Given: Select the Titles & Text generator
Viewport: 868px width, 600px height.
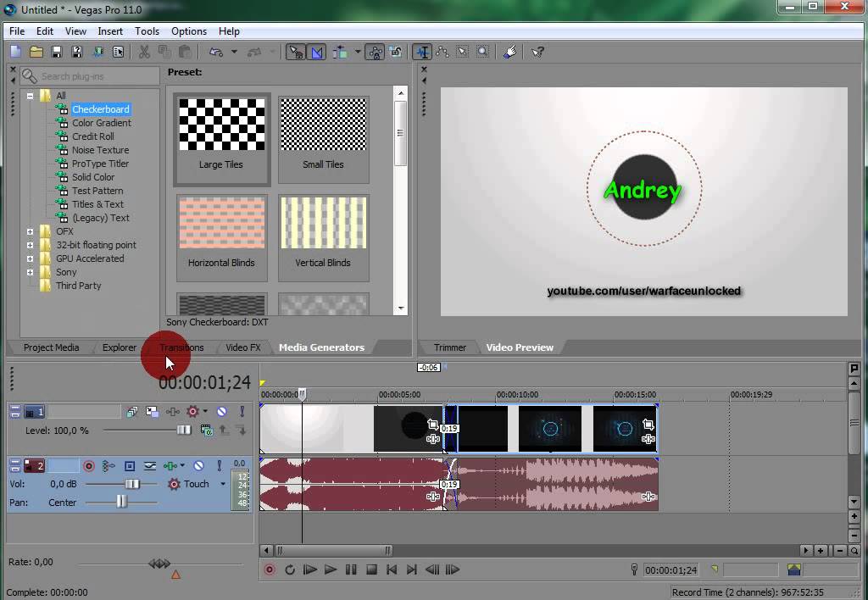Looking at the screenshot, I should coord(97,204).
